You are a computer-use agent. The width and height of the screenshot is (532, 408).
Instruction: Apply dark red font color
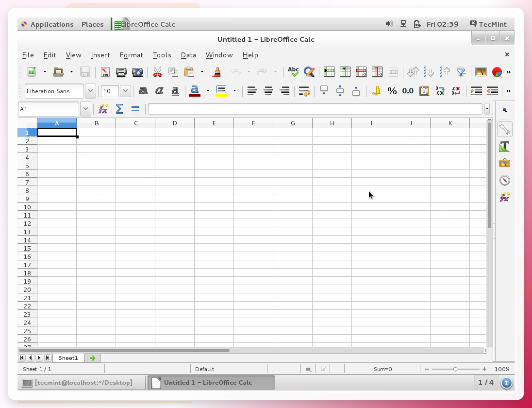click(x=195, y=91)
